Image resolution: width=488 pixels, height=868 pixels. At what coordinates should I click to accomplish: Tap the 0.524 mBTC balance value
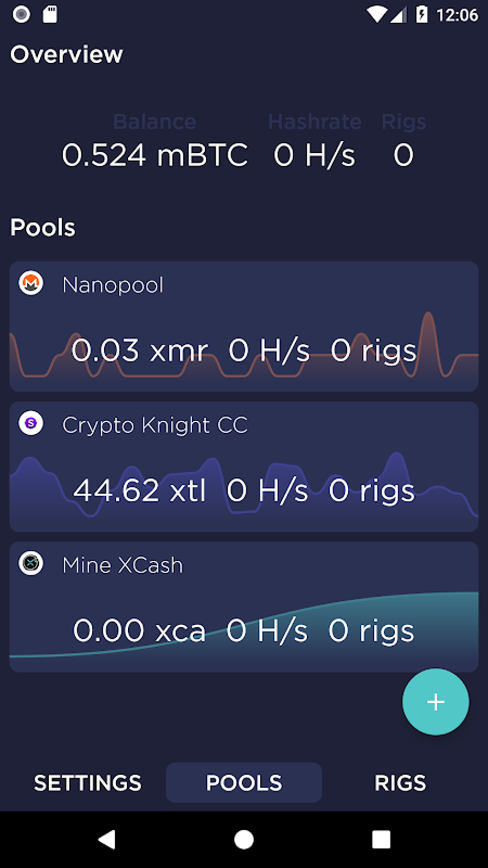point(155,155)
